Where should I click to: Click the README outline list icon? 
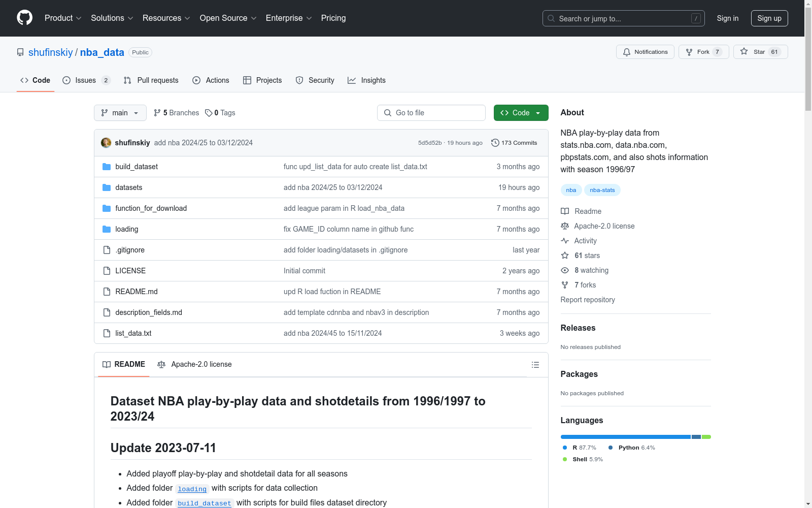535,365
